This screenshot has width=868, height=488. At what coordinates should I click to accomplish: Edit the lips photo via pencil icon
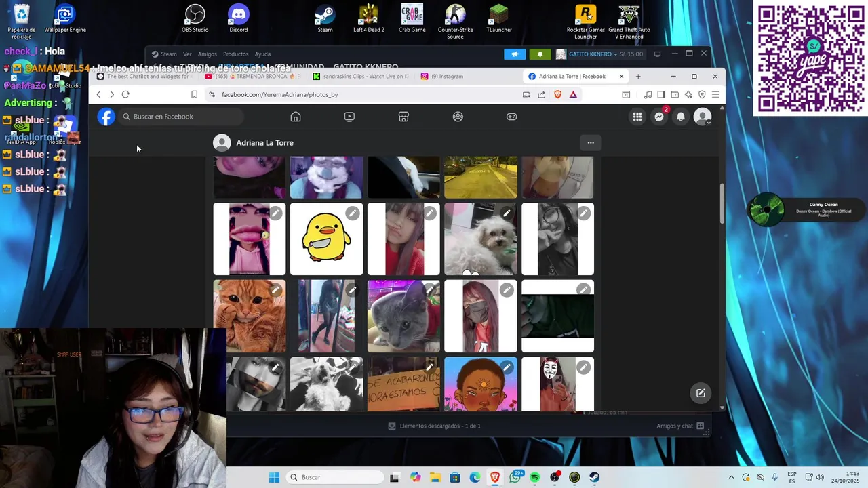click(275, 213)
